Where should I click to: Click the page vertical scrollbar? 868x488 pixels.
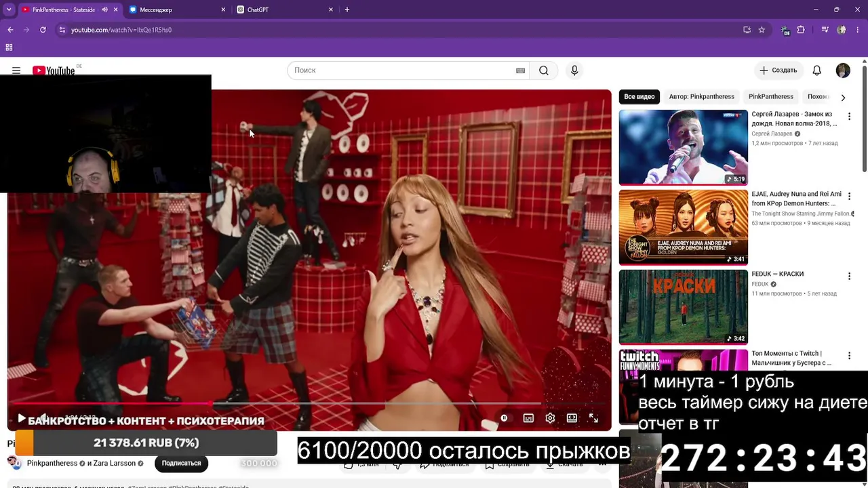[864, 119]
